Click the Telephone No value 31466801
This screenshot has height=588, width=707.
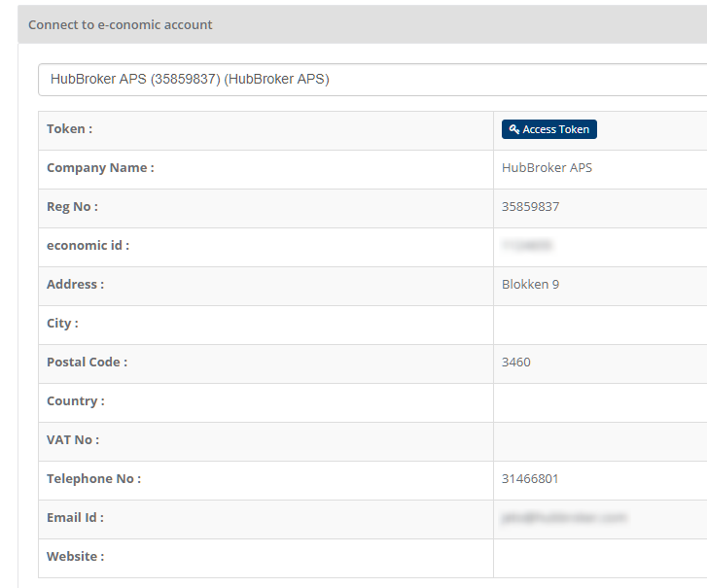coord(530,479)
